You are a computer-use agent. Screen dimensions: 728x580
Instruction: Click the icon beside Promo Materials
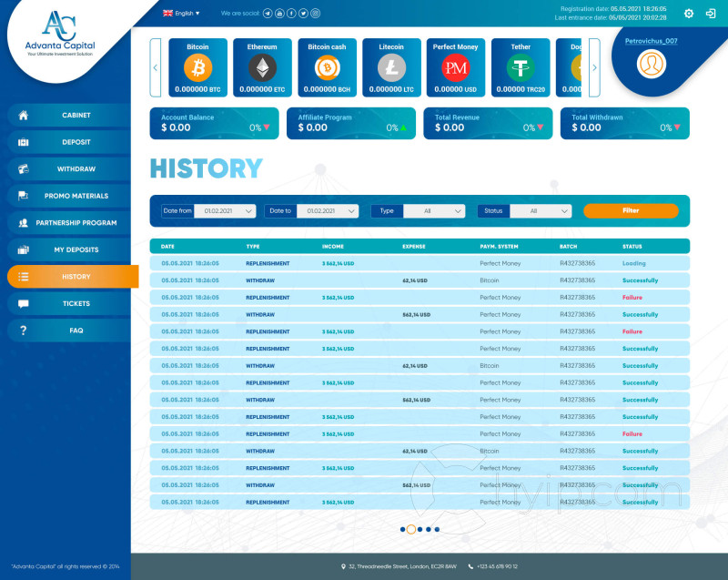click(24, 196)
